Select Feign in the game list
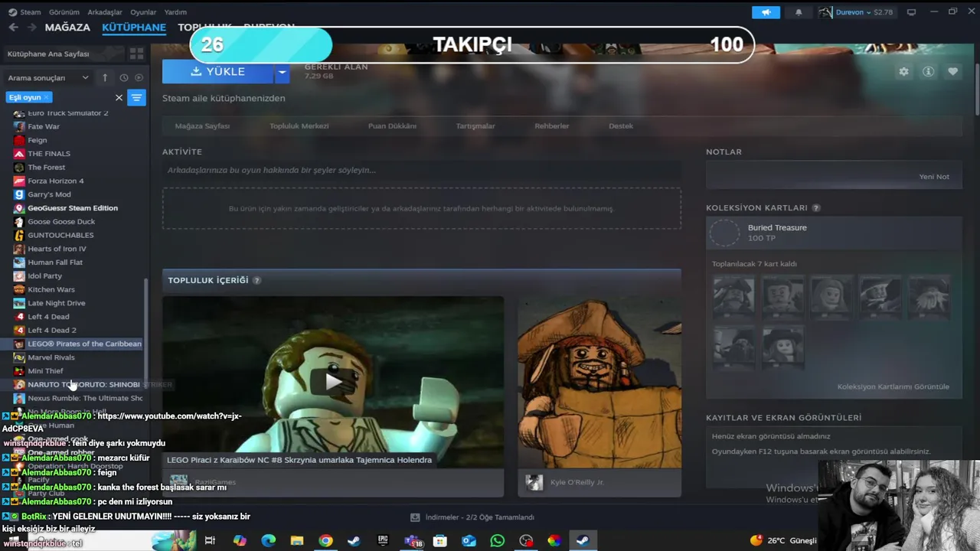 pos(38,140)
